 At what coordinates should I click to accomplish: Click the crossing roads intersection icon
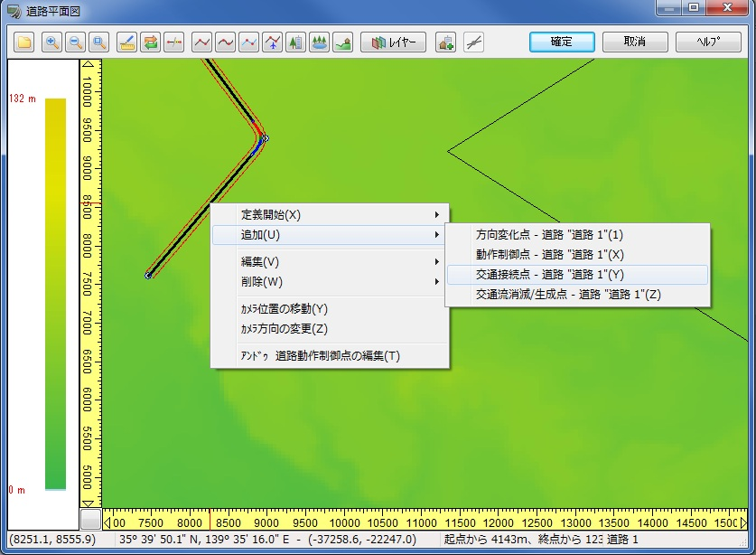pyautogui.click(x=473, y=42)
